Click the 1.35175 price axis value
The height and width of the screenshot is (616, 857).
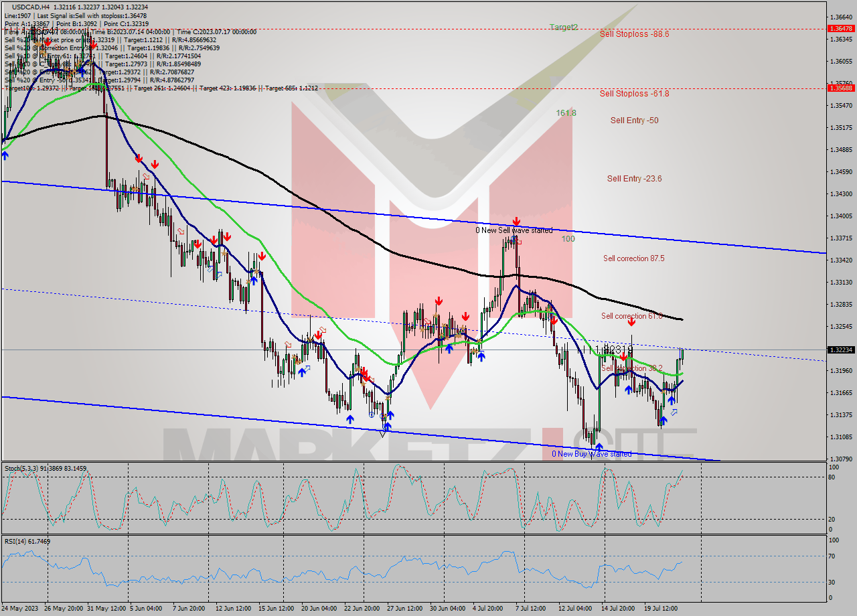[x=840, y=127]
